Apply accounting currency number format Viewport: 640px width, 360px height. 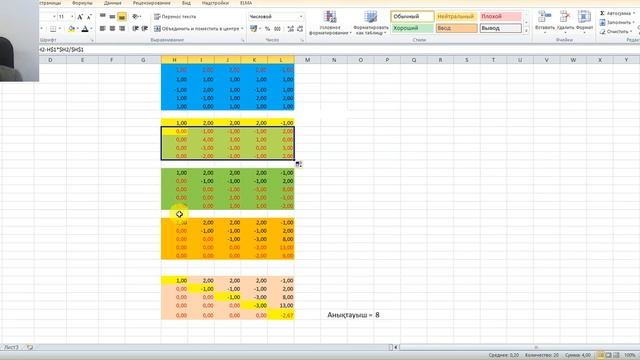[x=253, y=29]
